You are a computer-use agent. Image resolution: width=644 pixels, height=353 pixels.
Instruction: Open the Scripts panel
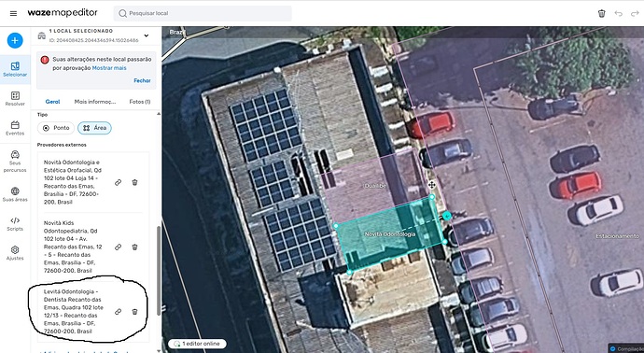(x=15, y=223)
